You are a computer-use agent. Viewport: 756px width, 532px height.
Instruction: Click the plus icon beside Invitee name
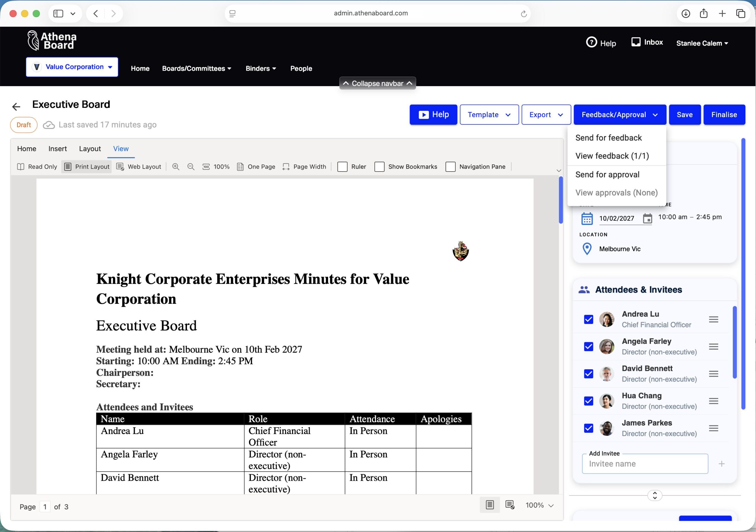pos(721,464)
